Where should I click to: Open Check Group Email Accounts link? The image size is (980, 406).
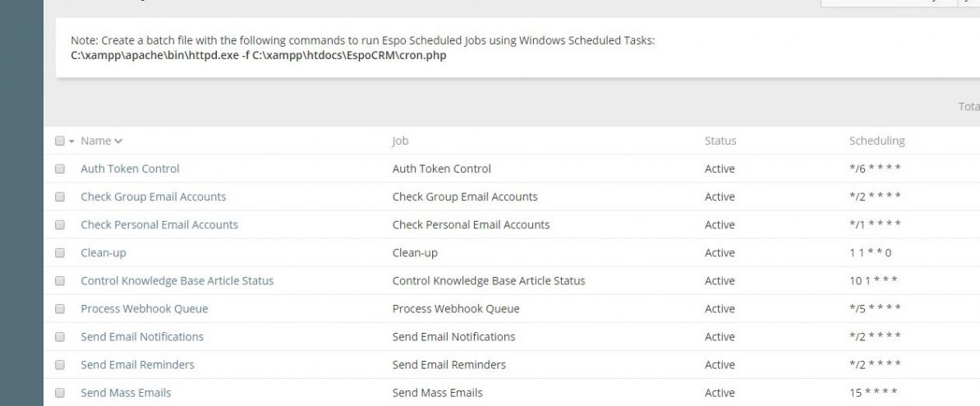click(153, 196)
